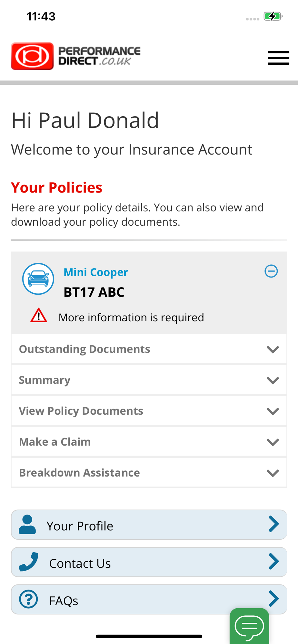
Task: Open the Your Profile page
Action: [149, 525]
